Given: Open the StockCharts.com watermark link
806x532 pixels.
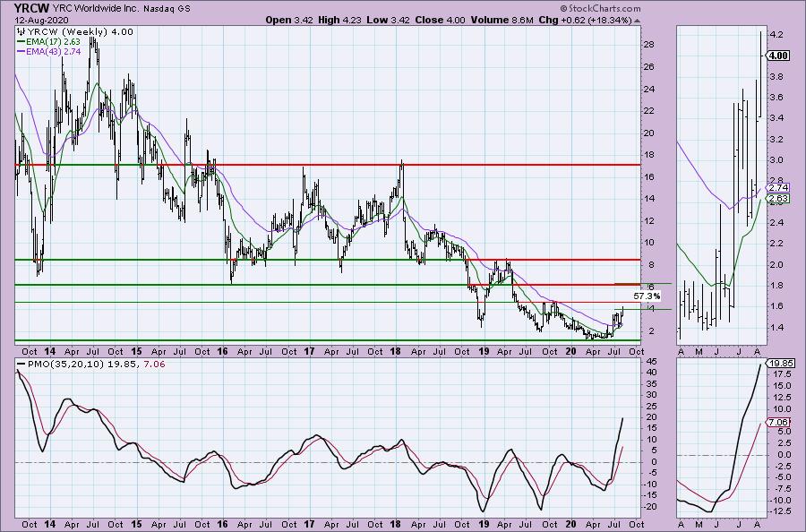Looking at the screenshot, I should [x=600, y=8].
